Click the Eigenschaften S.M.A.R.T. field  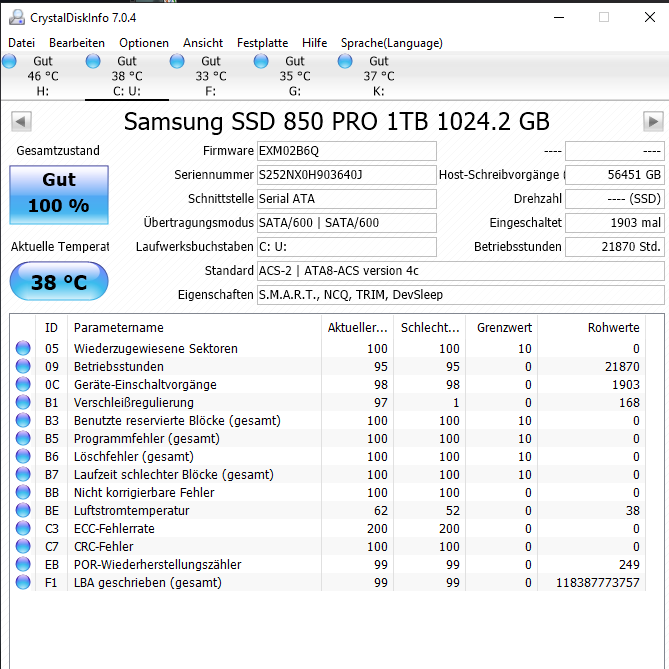[460, 295]
